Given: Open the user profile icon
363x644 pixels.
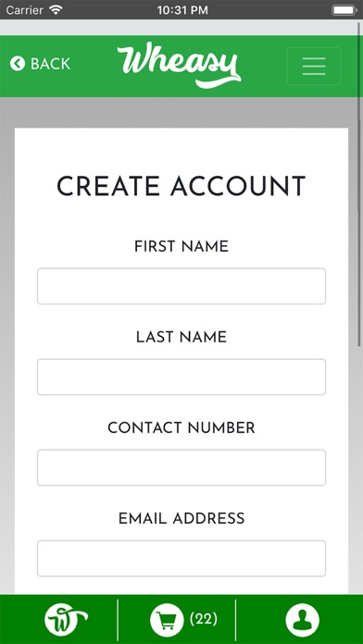Looking at the screenshot, I should [302, 619].
